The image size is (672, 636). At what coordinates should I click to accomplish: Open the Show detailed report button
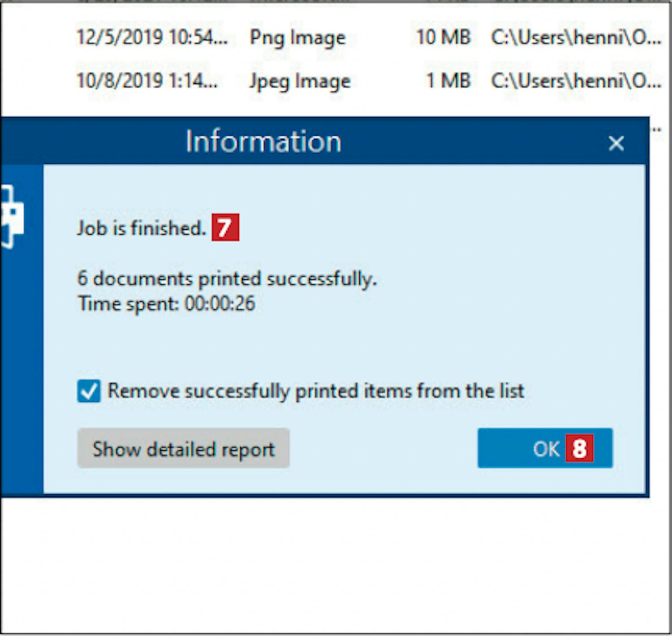pyautogui.click(x=183, y=448)
